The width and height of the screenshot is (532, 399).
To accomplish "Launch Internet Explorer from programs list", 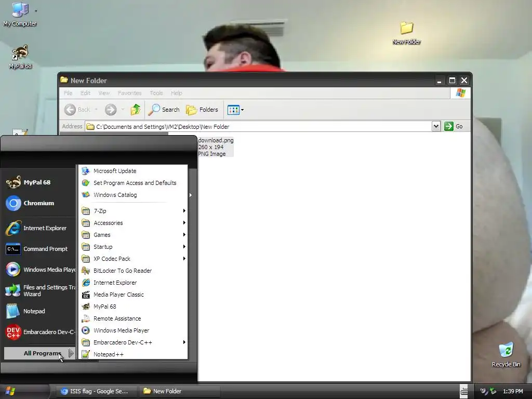I will [x=133, y=283].
